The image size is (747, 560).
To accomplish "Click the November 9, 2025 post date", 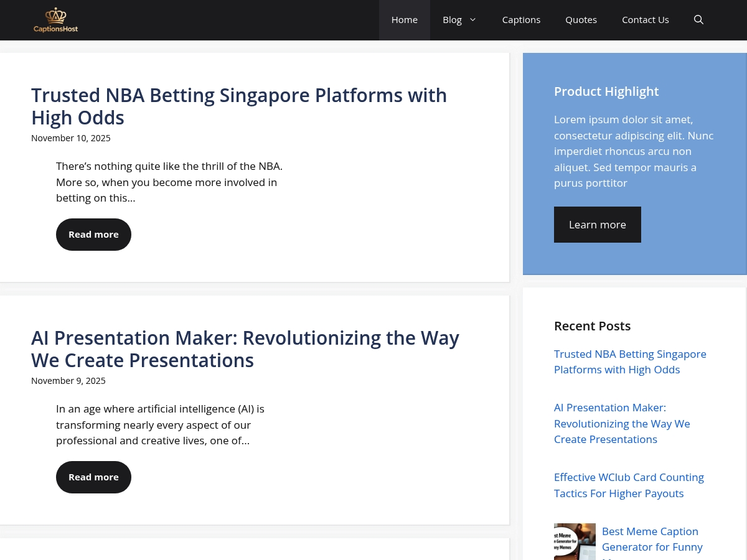I will [68, 381].
